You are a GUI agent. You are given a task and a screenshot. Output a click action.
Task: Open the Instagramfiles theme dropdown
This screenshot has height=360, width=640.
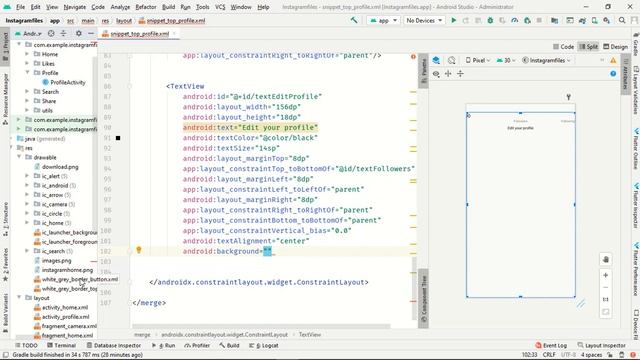[546, 60]
